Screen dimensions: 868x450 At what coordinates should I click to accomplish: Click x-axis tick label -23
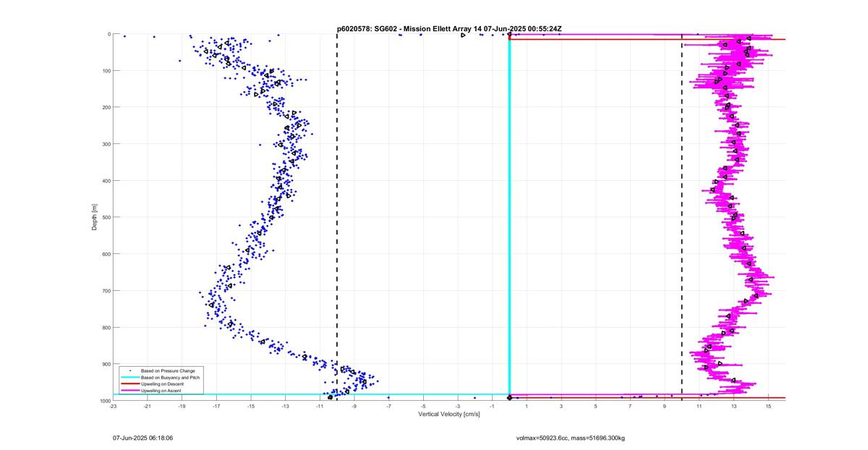(x=113, y=406)
